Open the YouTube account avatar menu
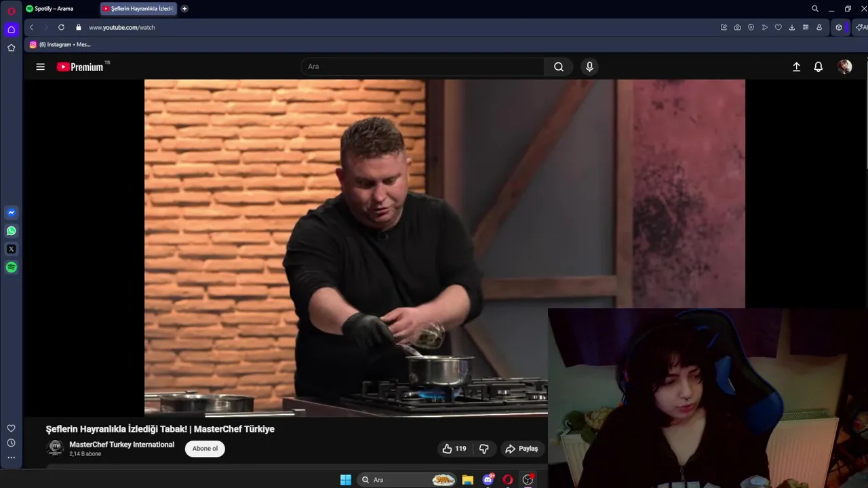Screen dimensions: 868x488 tap(844, 66)
